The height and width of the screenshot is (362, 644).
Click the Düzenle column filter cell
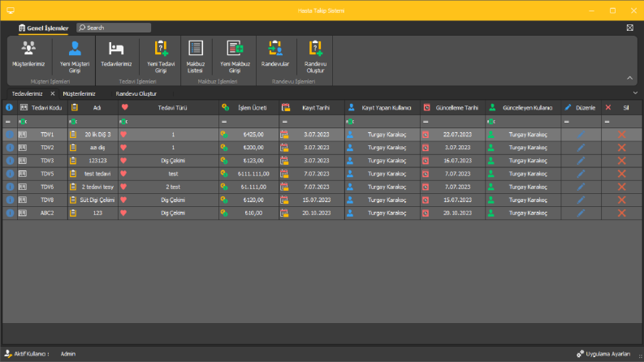click(x=581, y=122)
